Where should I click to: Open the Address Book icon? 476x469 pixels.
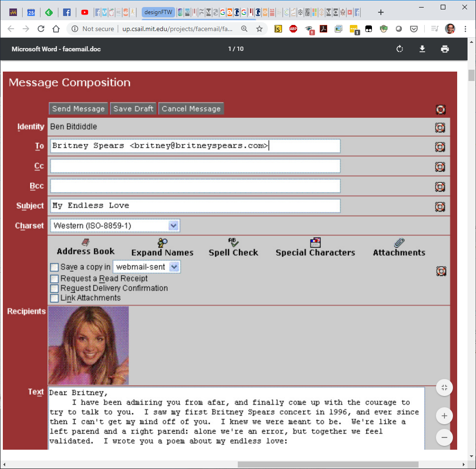click(85, 243)
